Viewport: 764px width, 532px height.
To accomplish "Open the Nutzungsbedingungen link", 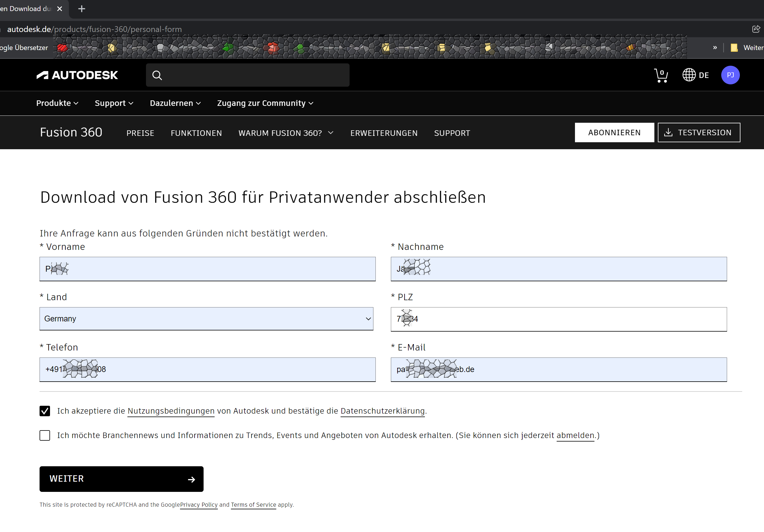I will pyautogui.click(x=171, y=411).
